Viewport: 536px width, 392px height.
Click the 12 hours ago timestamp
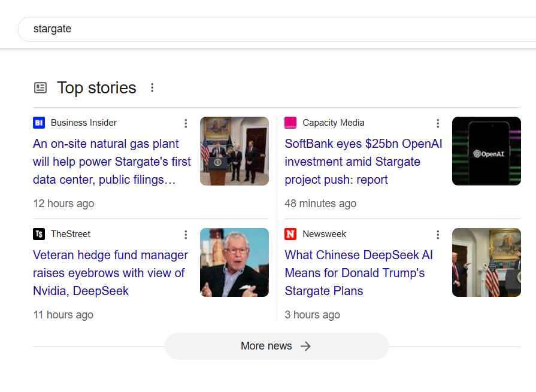click(63, 203)
